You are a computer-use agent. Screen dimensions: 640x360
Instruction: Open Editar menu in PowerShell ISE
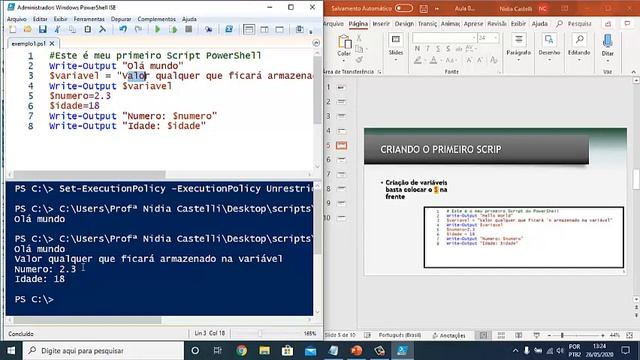(x=40, y=19)
